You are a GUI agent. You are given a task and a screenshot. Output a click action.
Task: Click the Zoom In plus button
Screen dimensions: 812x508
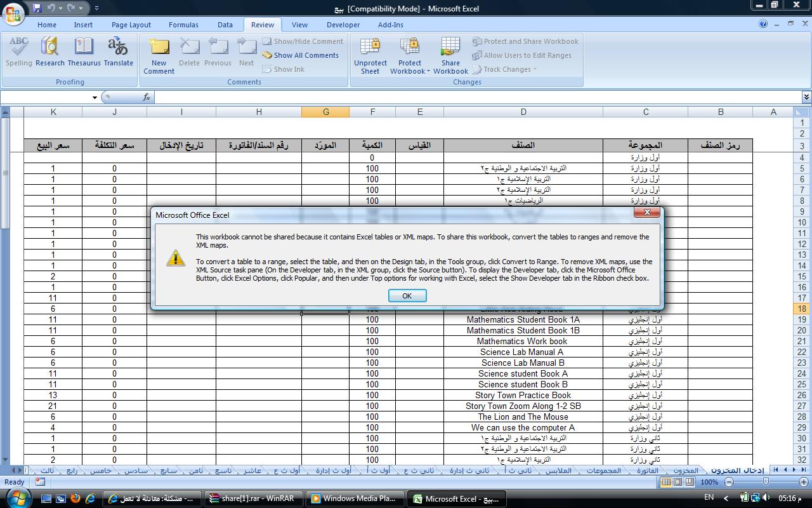point(804,482)
